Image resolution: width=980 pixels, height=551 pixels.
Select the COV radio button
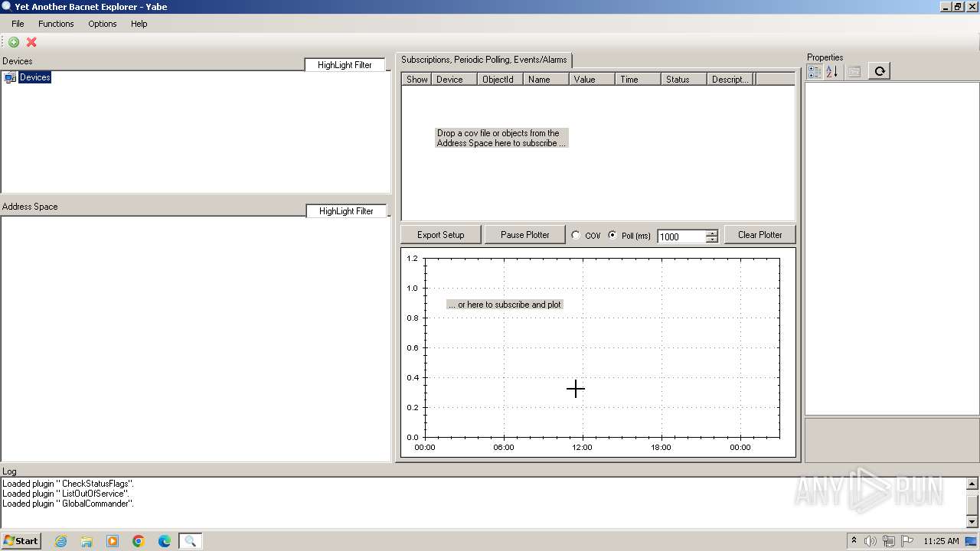[576, 236]
